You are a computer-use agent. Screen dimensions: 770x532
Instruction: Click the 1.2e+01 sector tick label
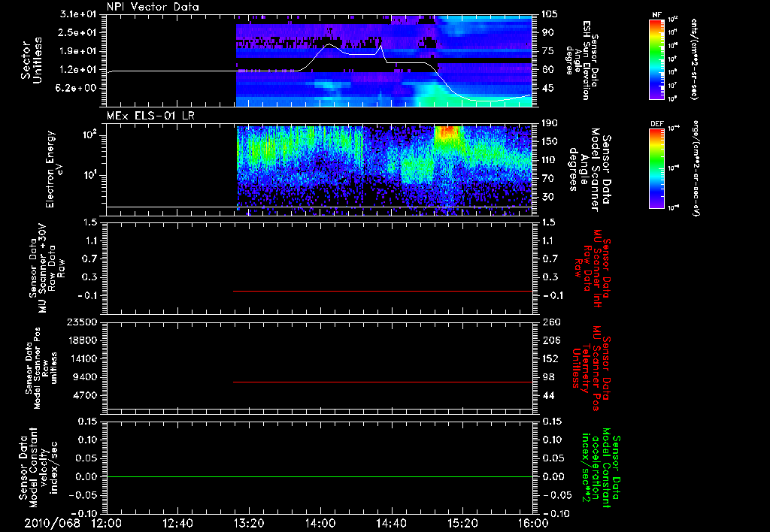78,70
